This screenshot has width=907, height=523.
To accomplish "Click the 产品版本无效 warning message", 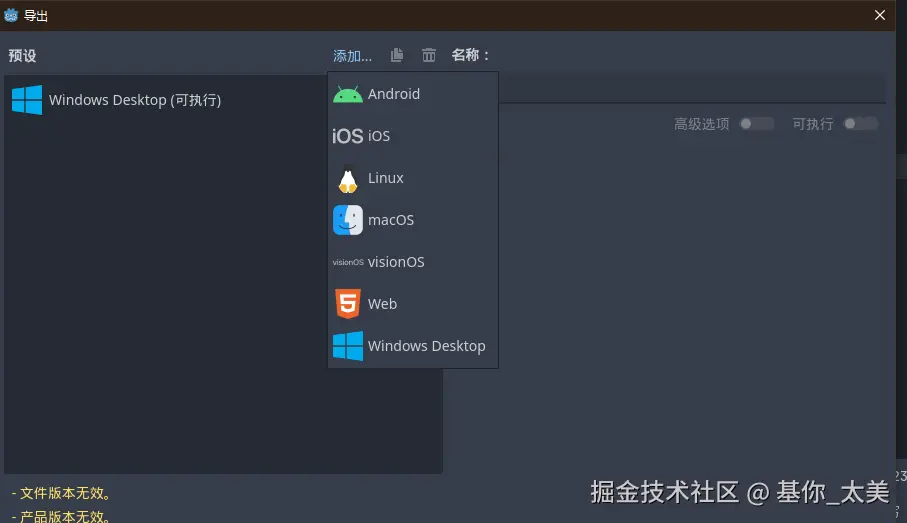I will [61, 516].
